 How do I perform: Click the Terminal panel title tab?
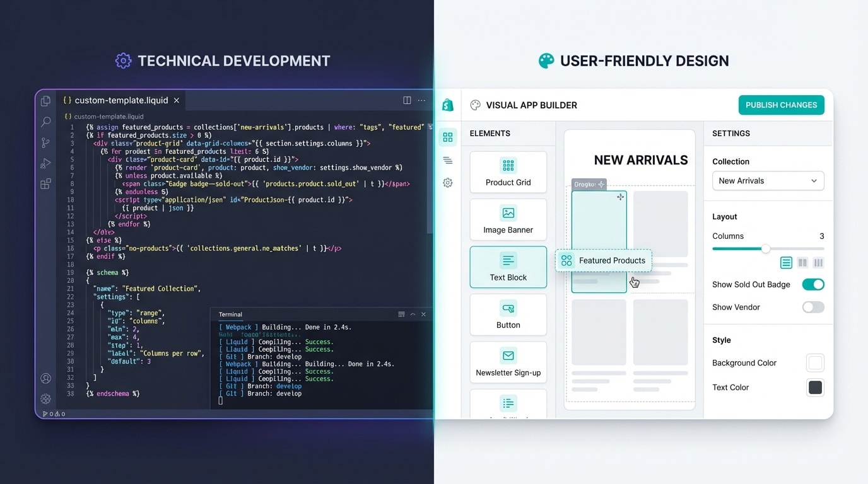click(230, 314)
